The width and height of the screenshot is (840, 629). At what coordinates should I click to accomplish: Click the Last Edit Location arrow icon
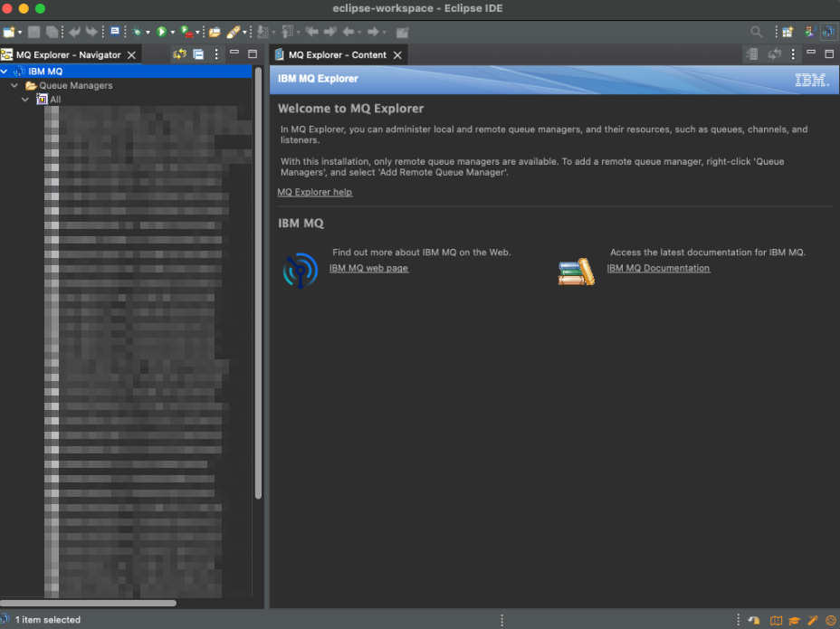click(x=311, y=33)
